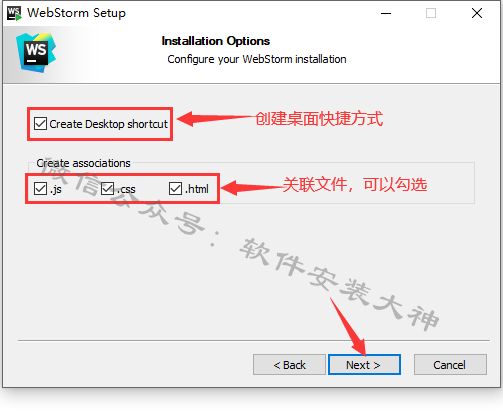
Task: Disable the .html file association
Action: pyautogui.click(x=175, y=189)
